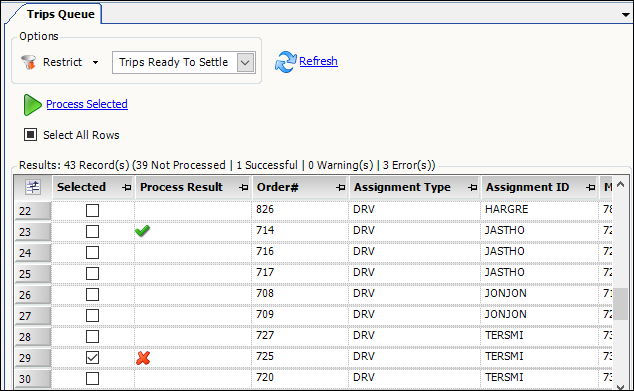Click the red error X on row 29
This screenshot has height=391, width=634.
(x=143, y=358)
